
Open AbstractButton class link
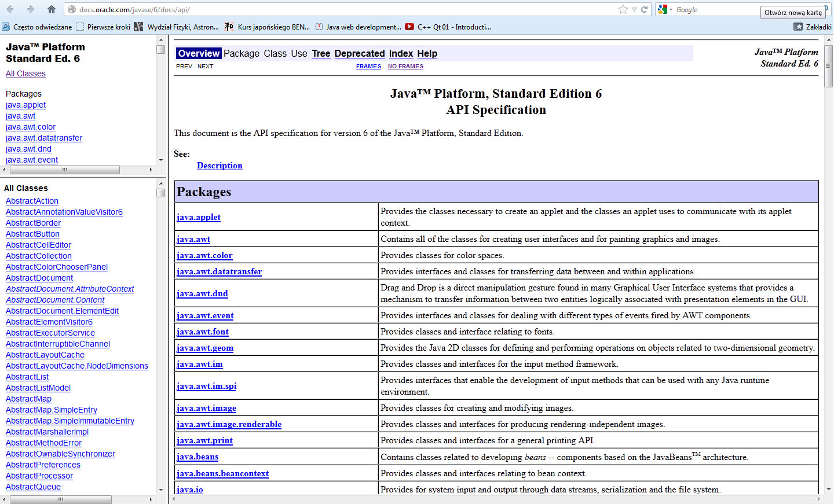tap(32, 234)
